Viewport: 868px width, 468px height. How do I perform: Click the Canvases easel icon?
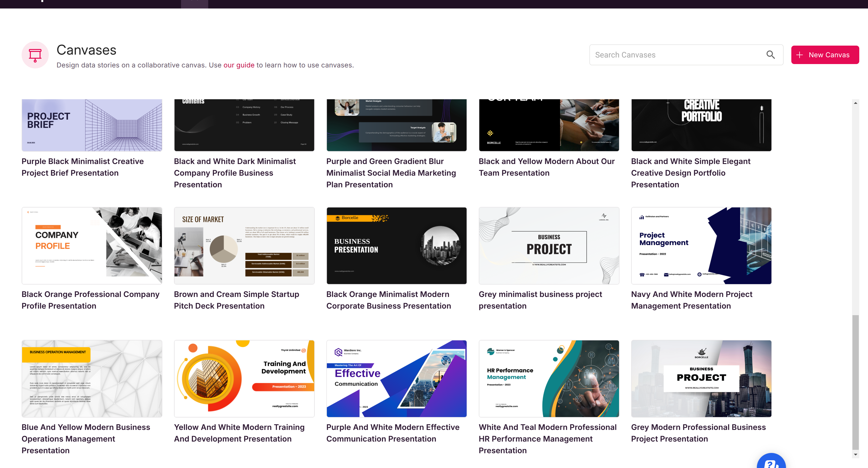tap(35, 55)
